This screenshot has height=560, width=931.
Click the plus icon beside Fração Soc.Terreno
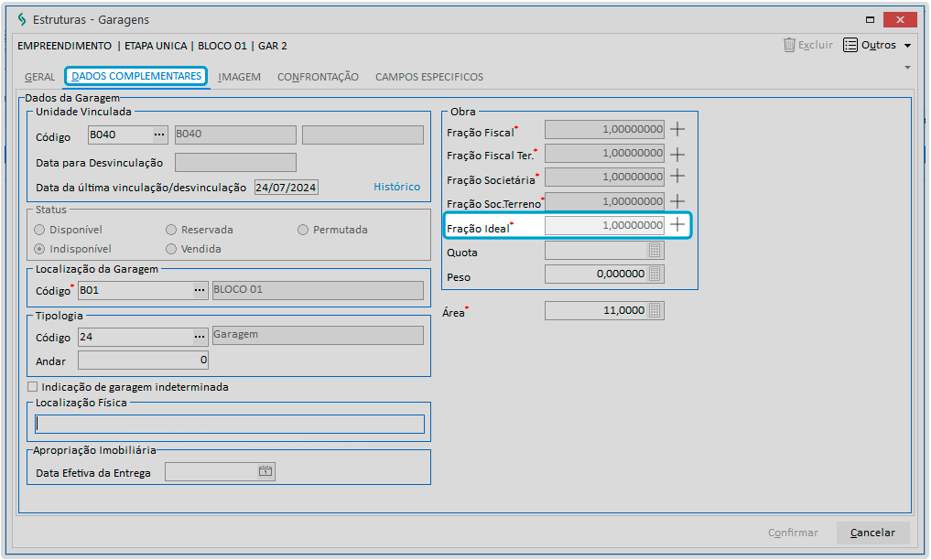pyautogui.click(x=677, y=201)
